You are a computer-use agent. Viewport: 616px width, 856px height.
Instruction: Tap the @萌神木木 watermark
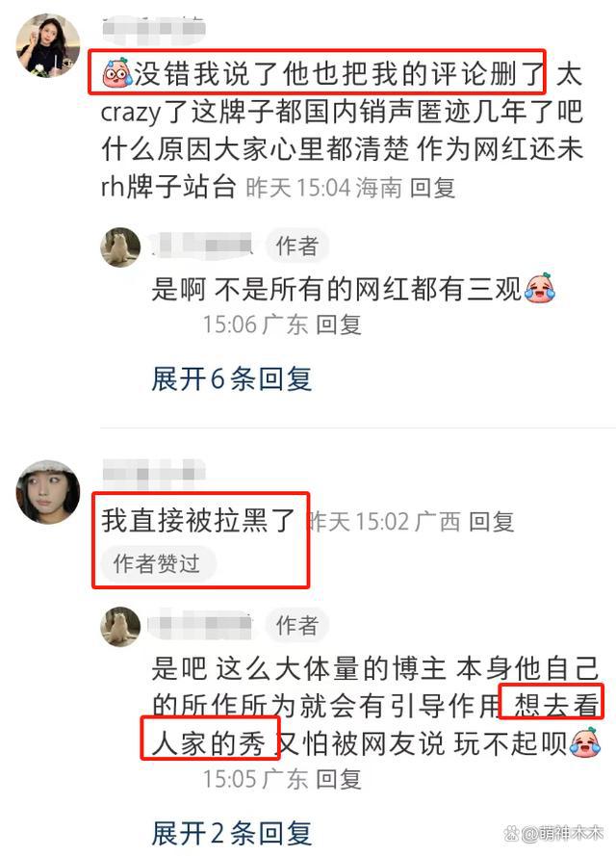(553, 833)
